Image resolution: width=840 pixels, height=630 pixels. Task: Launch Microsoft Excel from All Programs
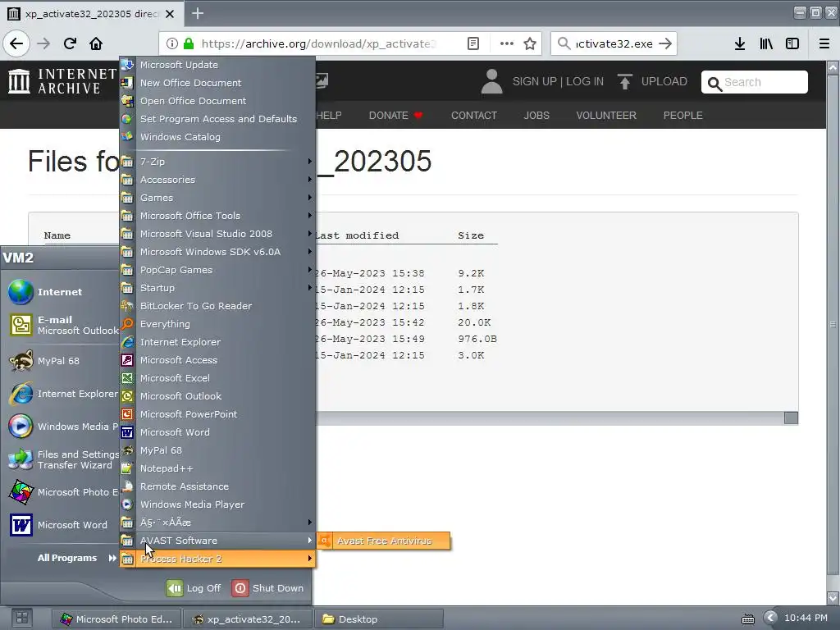click(217, 378)
